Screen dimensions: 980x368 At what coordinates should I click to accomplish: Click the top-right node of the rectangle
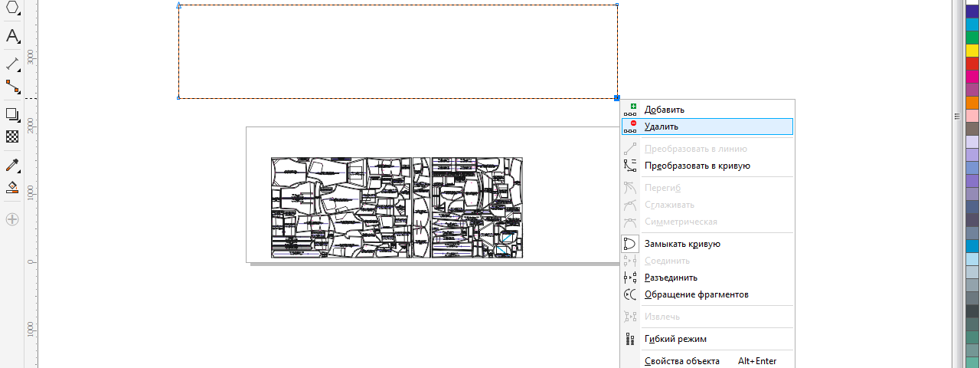[616, 5]
